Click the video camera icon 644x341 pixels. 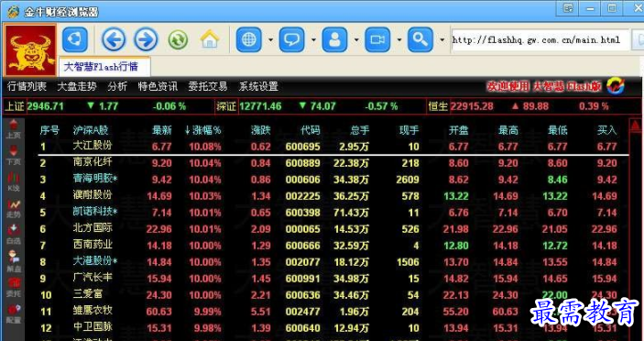pos(377,39)
